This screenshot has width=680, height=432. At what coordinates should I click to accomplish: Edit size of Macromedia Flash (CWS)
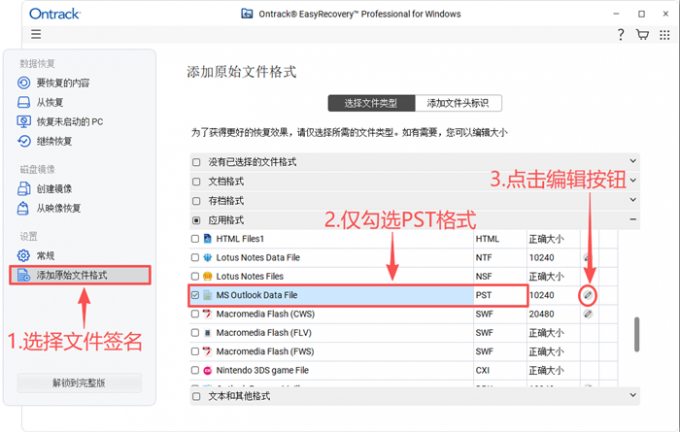click(x=588, y=314)
